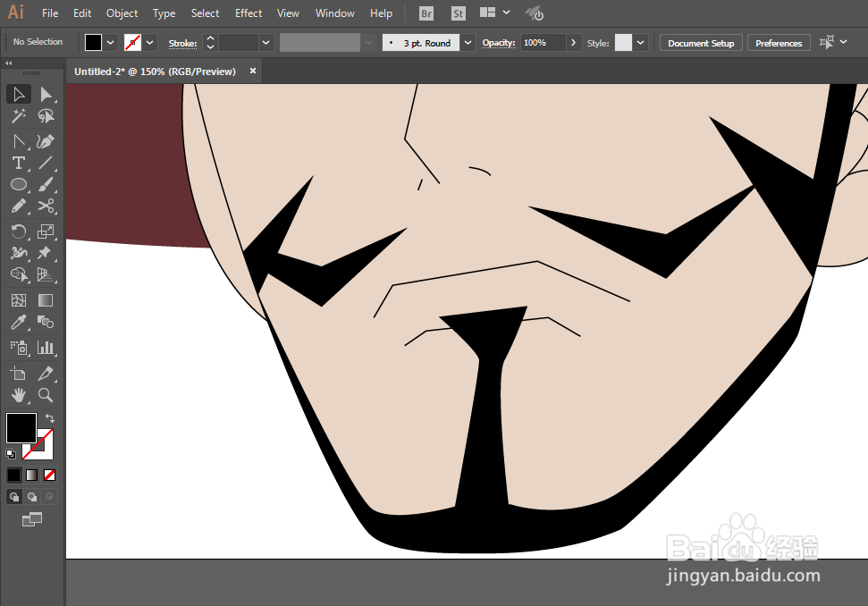Select the Ellipse tool
This screenshot has height=606, width=868.
[18, 184]
